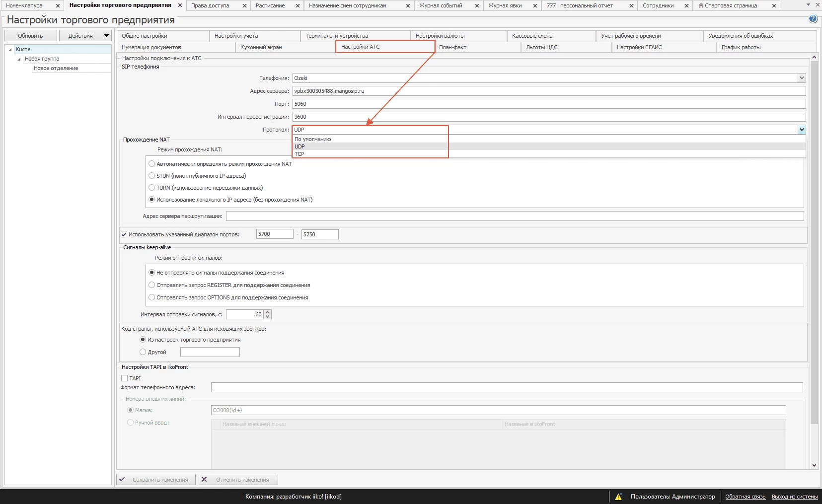The width and height of the screenshot is (822, 504).
Task: Close the Сотрудники tab
Action: 686,6
